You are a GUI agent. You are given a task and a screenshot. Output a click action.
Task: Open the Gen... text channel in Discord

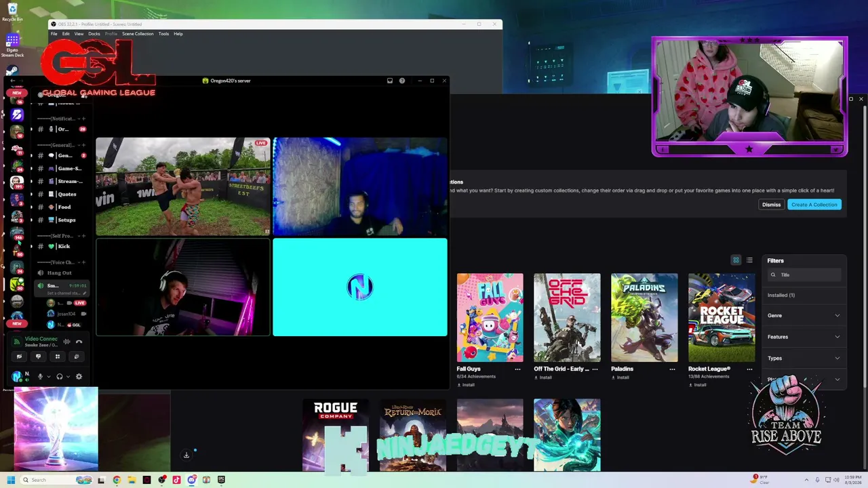[62, 155]
